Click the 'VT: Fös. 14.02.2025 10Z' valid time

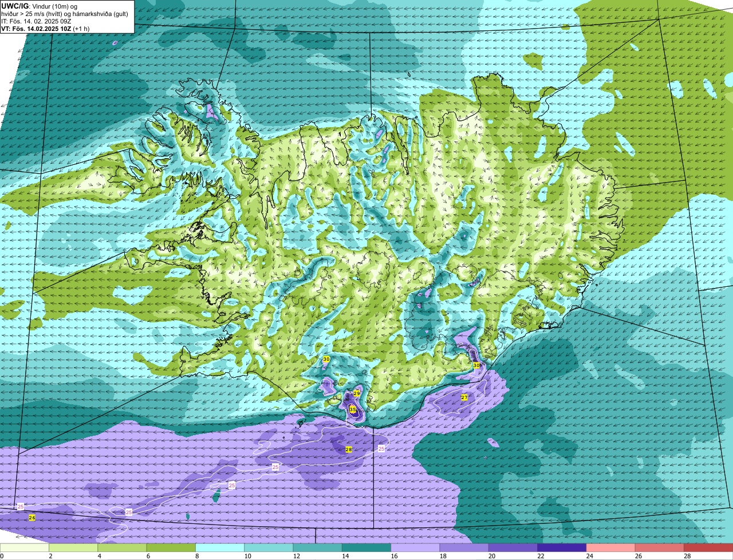click(x=36, y=29)
